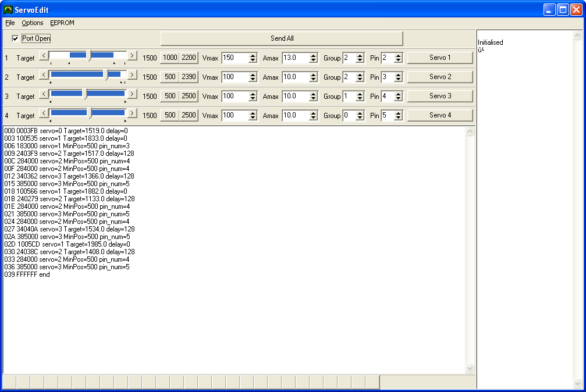
Task: Decrease row 1 Vmax with down spinner
Action: [x=253, y=60]
